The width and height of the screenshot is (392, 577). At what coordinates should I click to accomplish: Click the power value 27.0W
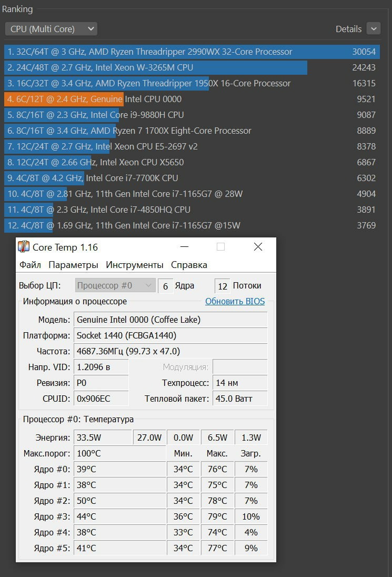(x=149, y=437)
